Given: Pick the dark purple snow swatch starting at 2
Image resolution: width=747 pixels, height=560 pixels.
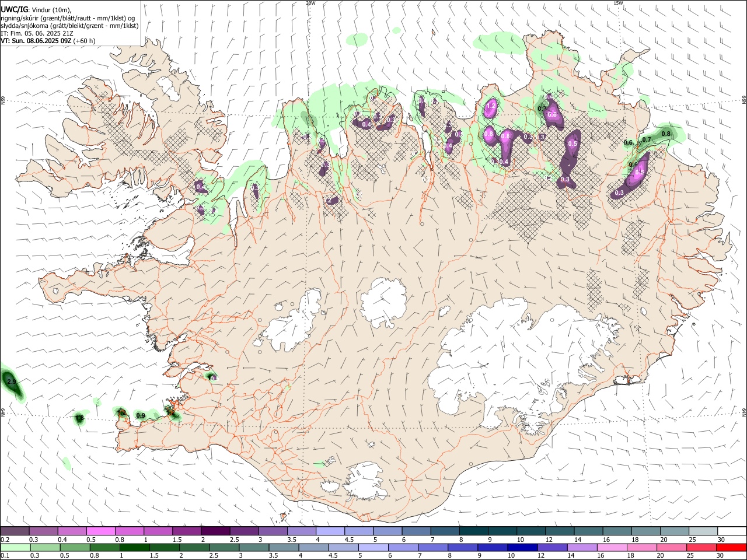Looking at the screenshot, I should point(215,531).
